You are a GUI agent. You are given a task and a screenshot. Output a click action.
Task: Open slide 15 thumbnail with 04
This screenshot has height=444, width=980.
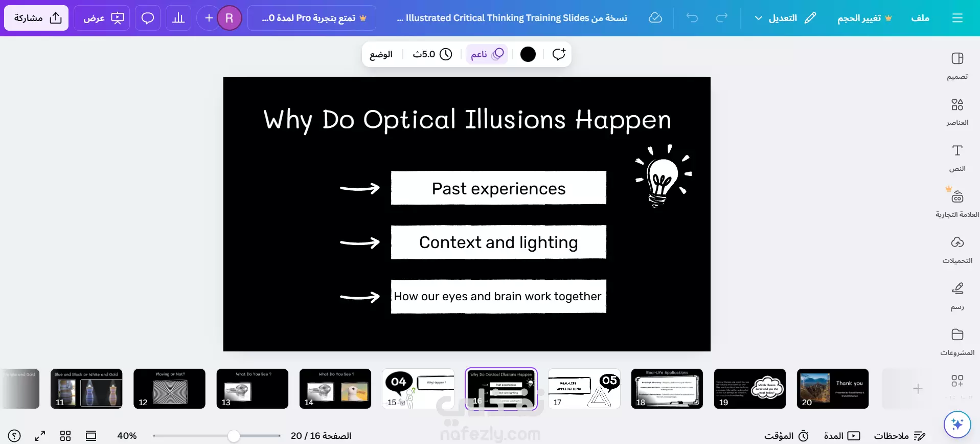[418, 389]
